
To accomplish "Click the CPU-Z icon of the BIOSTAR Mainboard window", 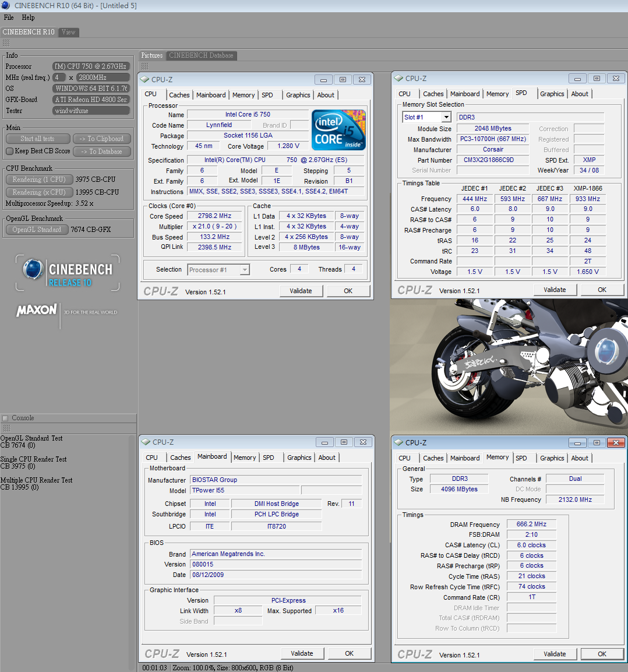I will [146, 442].
